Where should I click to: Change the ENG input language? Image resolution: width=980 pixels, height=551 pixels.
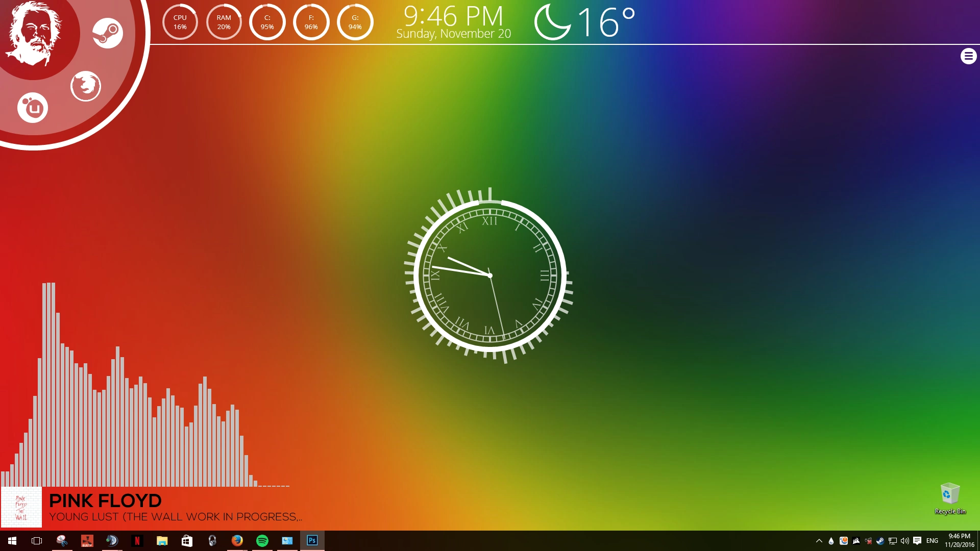[932, 541]
